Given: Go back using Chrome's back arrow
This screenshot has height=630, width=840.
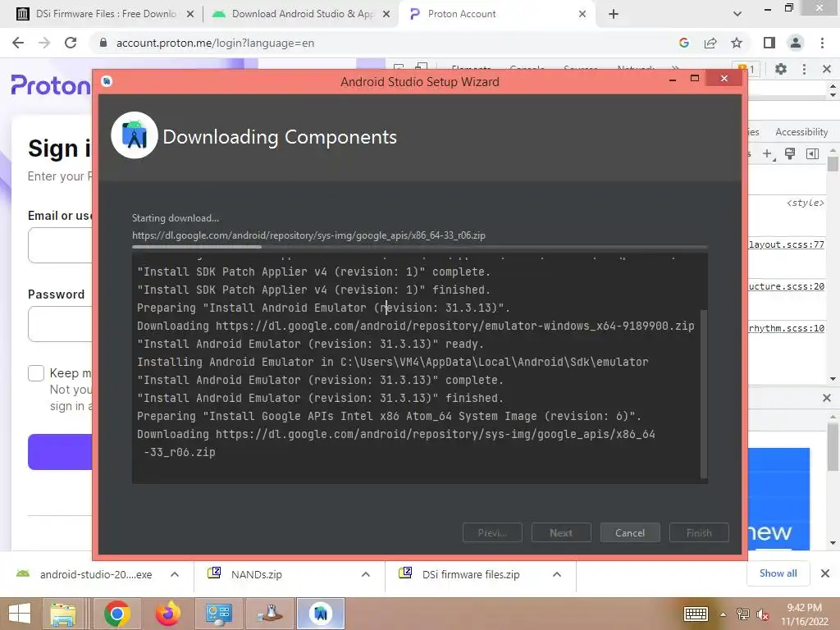Looking at the screenshot, I should click(x=18, y=43).
